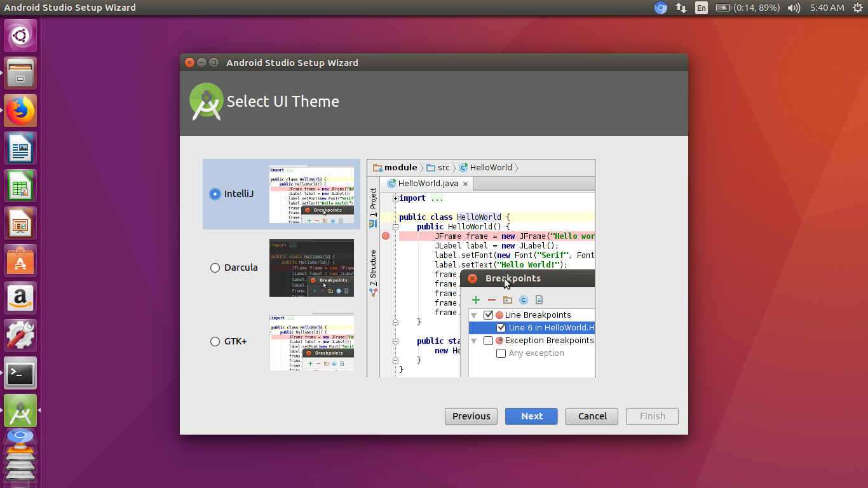Viewport: 868px width, 488px height.
Task: Click the greyed-out Finish button
Action: coord(652,416)
